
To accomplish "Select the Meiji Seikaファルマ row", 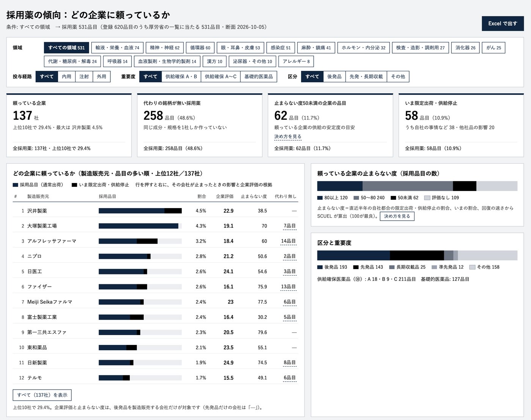I will (x=155, y=302).
